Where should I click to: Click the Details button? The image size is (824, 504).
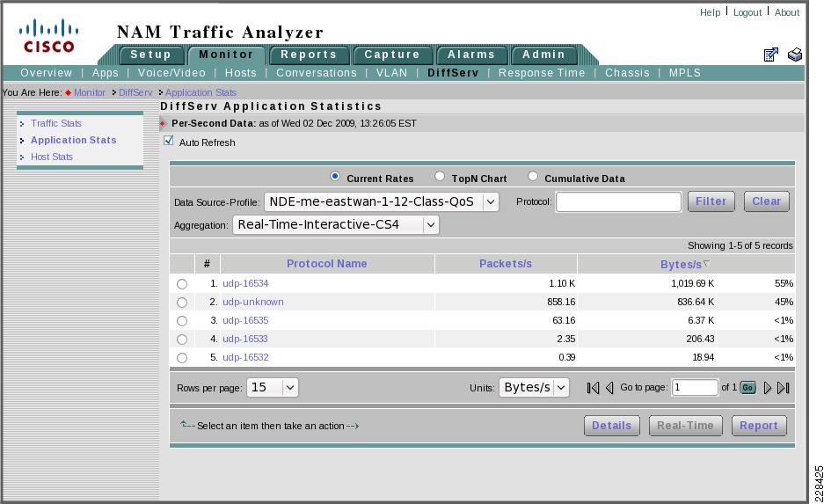[612, 426]
